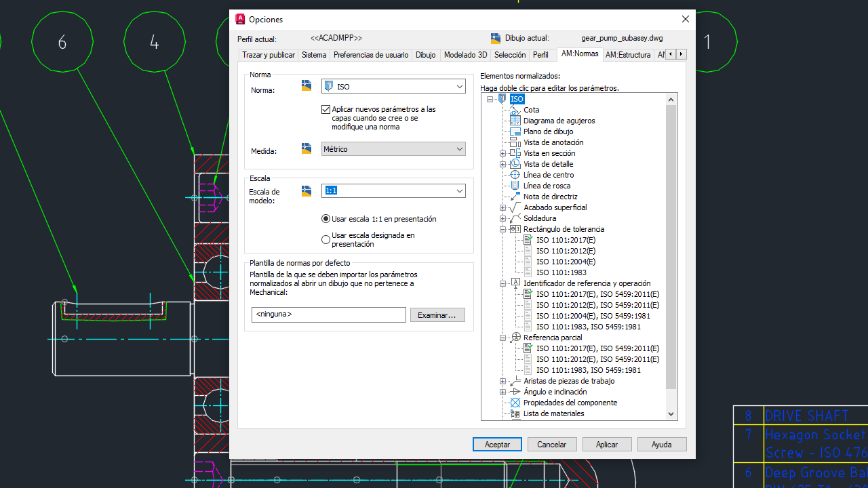The image size is (868, 488).
Task: Switch to the Dibujo tab
Action: coord(426,55)
